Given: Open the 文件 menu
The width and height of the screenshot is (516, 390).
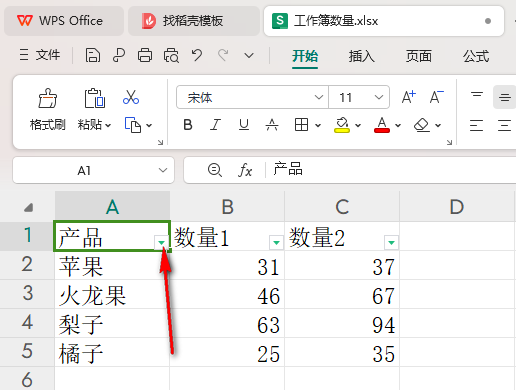Looking at the screenshot, I should 40,55.
